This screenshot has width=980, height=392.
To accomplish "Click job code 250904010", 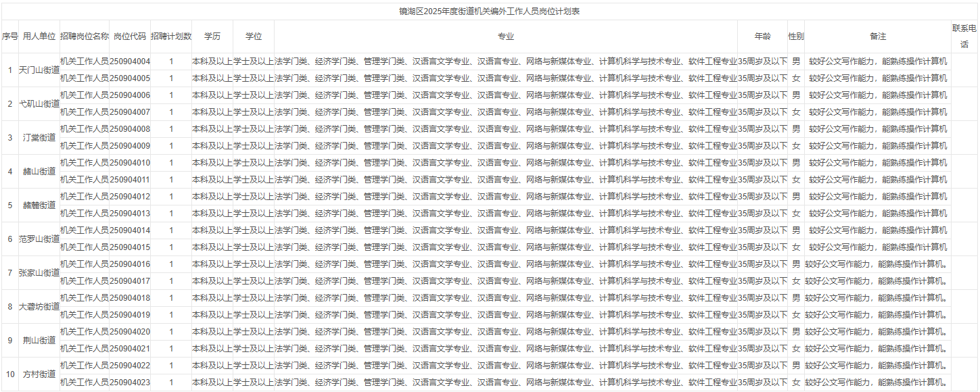I will [x=130, y=162].
